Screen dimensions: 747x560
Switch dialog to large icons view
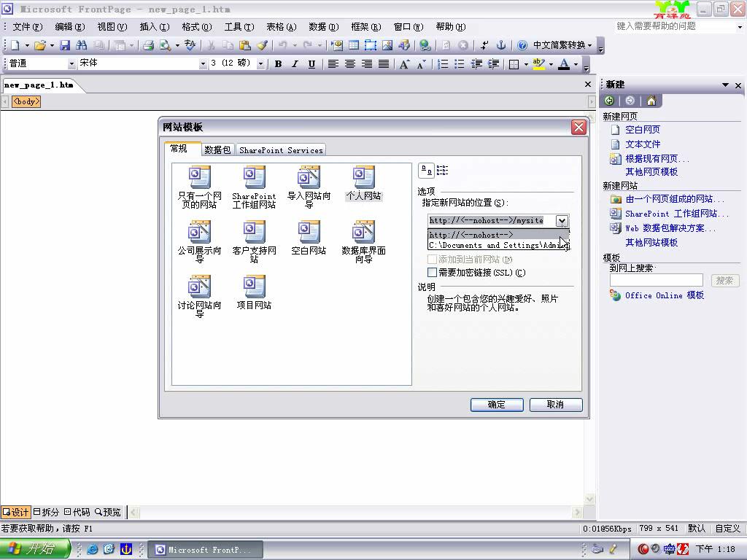coord(426,171)
